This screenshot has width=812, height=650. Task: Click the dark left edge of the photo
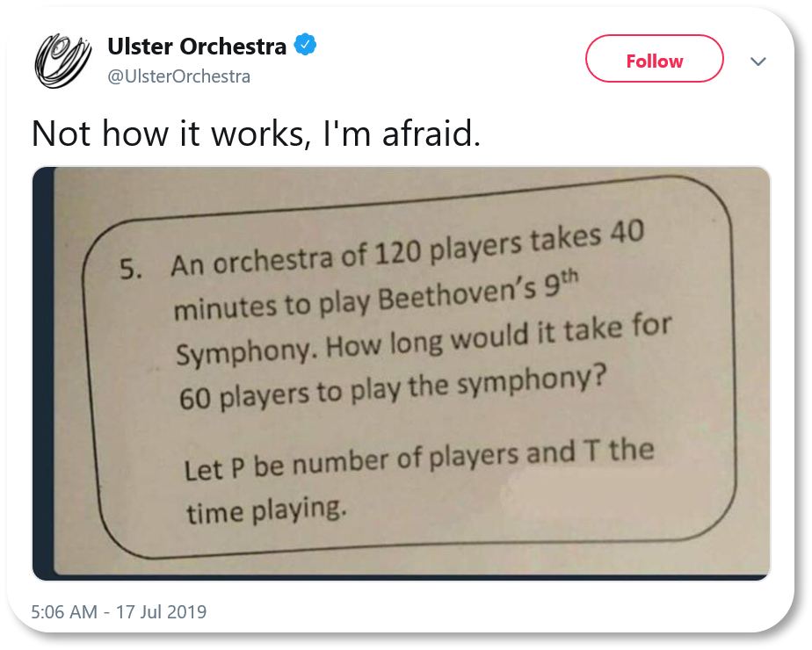[41, 373]
